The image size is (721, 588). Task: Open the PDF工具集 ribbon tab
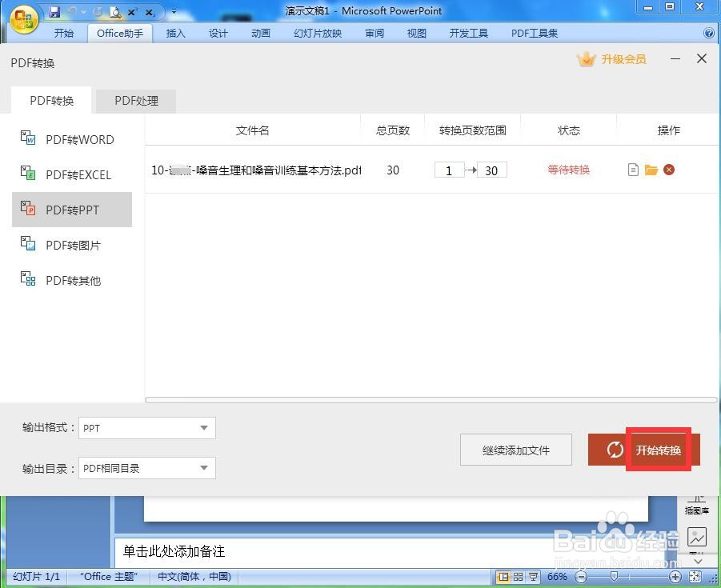533,33
